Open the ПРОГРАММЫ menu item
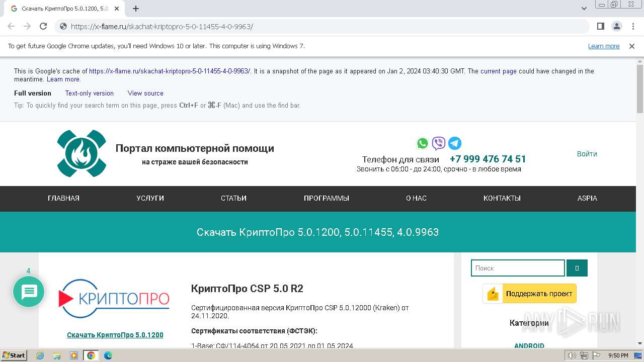 point(327,198)
